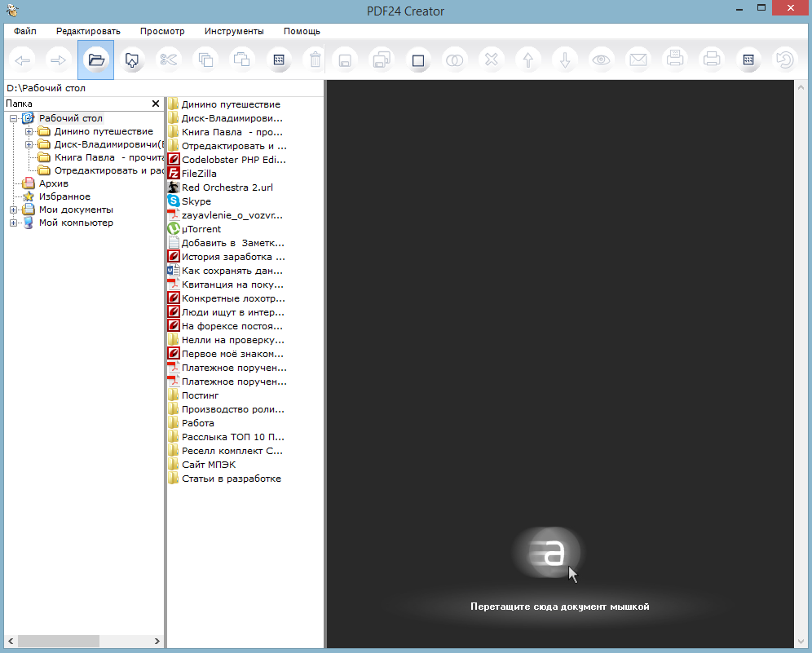Open the Помощь menu
The width and height of the screenshot is (812, 653).
point(302,31)
